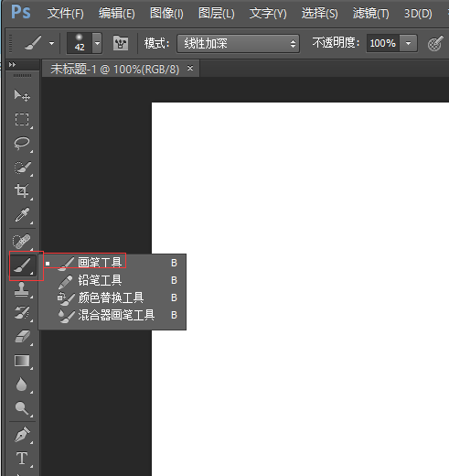
Task: Toggle tablet pressure for opacity
Action: pos(435,43)
